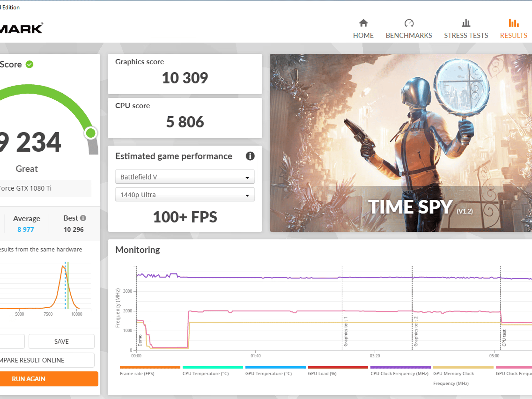Viewport: 532px width, 399px height.
Task: Click the 3DMark logo
Action: pyautogui.click(x=21, y=28)
